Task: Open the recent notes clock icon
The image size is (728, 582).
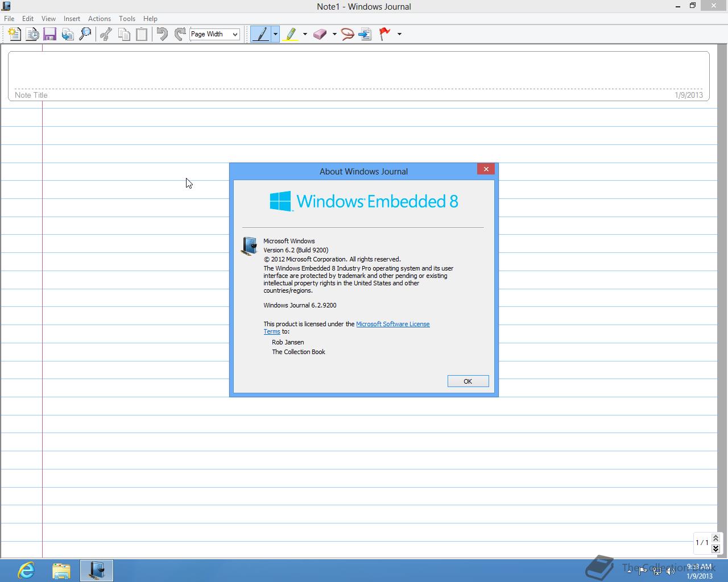Action: point(32,34)
